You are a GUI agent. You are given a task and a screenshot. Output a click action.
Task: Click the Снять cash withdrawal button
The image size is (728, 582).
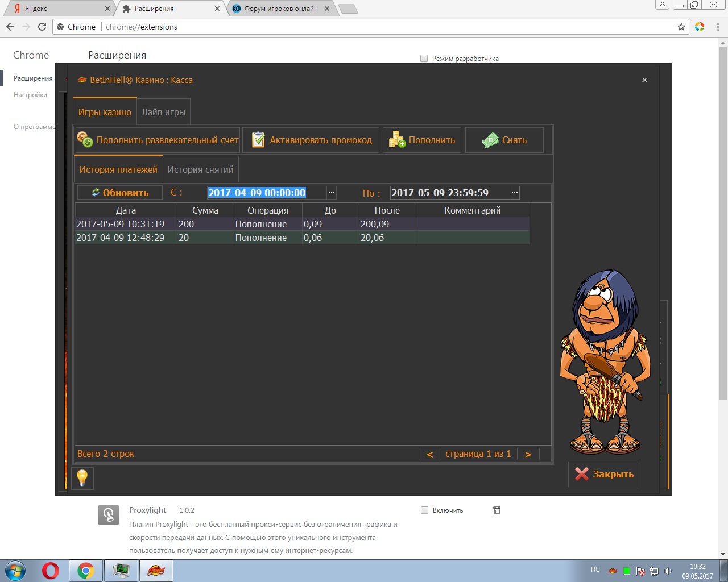click(504, 140)
